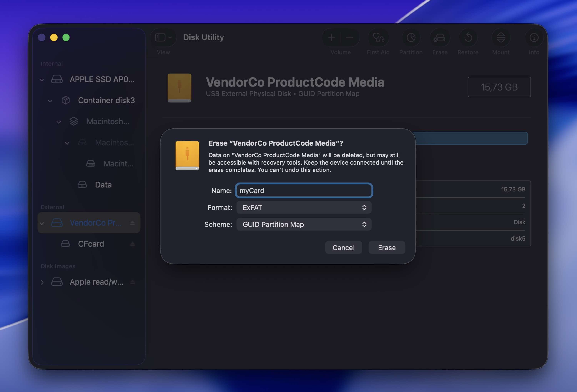Click the CFcard drive icon
This screenshot has height=392, width=577.
point(65,244)
